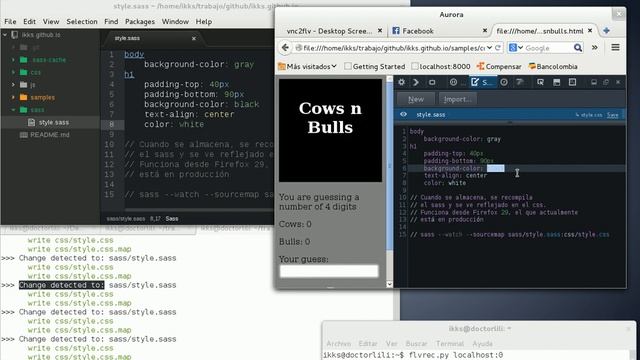Screen dimensions: 640x360
Task: Click Sass grammar selector in status bar
Action: (x=172, y=219)
